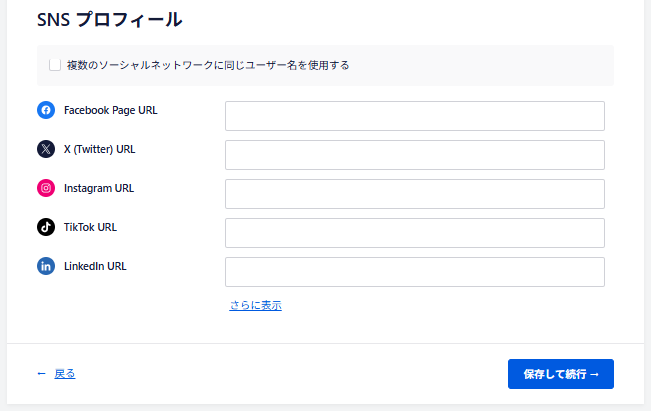Go back using the 戻る link
The height and width of the screenshot is (411, 651).
(64, 374)
